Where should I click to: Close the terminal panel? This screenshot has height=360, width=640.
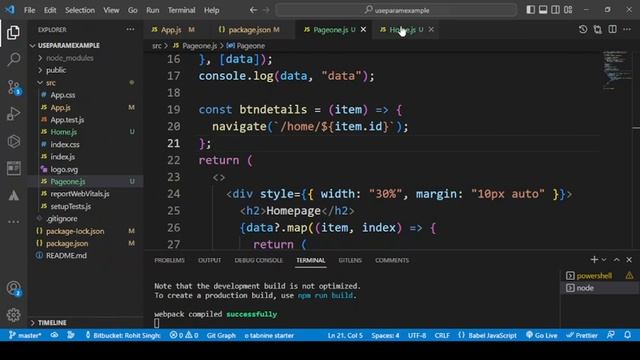point(629,260)
